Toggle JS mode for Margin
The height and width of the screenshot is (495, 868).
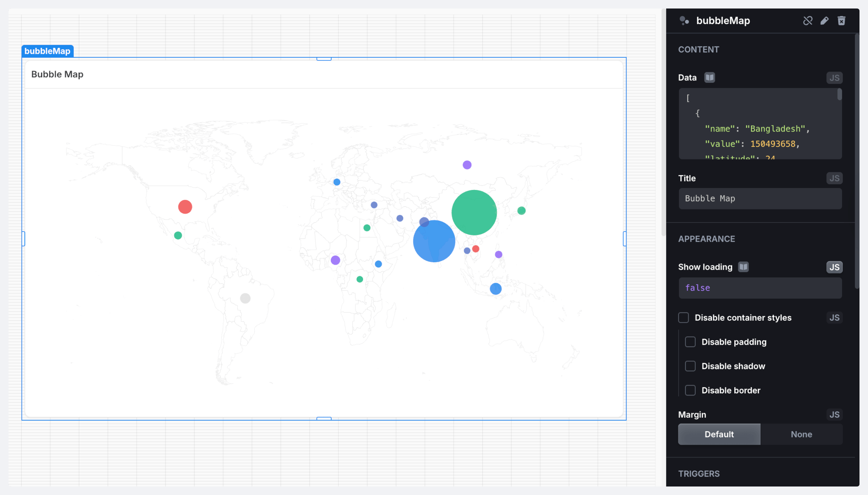click(x=834, y=415)
